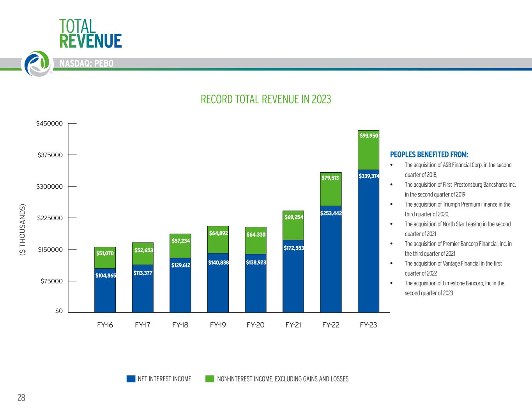Click the $79,513 green segment for FY-22

click(331, 189)
